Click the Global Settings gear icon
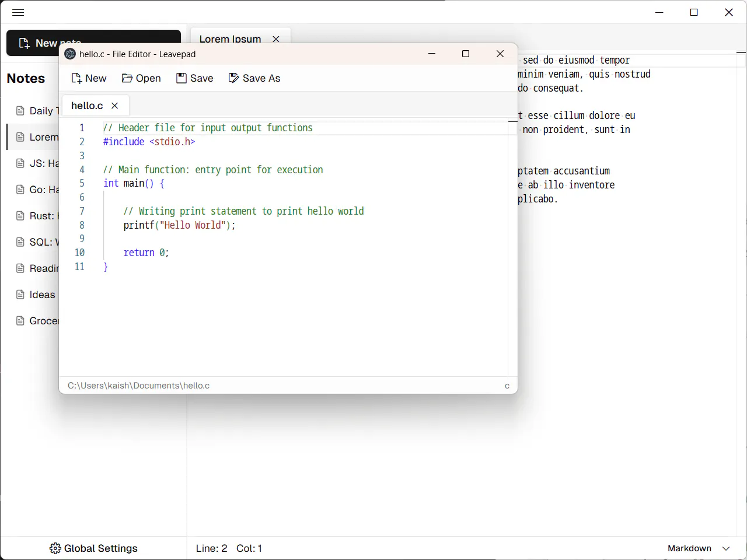This screenshot has height=560, width=747. pyautogui.click(x=55, y=548)
